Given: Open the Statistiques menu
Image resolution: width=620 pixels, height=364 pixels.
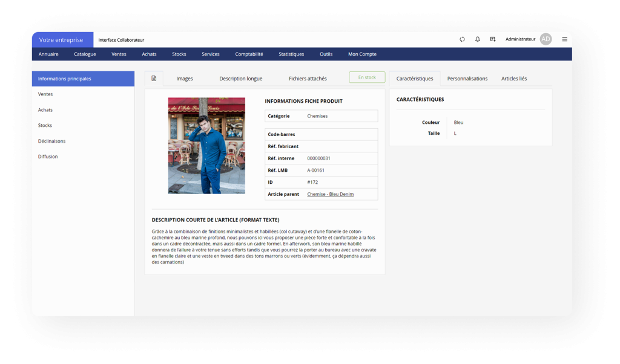Looking at the screenshot, I should click(291, 54).
